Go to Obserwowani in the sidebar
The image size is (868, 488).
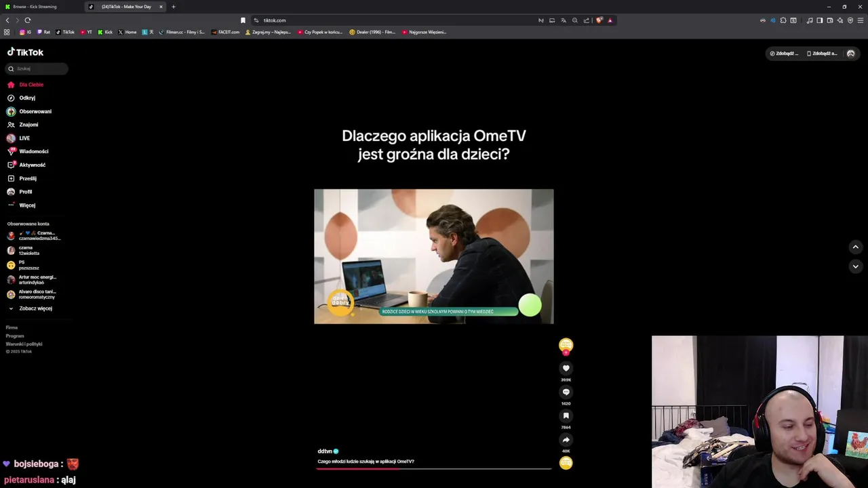29,111
